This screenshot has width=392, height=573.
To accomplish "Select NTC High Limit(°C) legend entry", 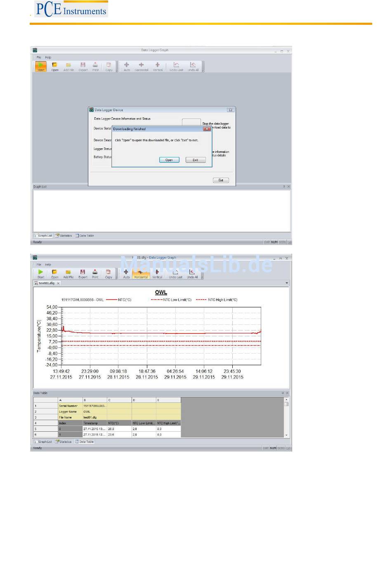I will (x=217, y=300).
